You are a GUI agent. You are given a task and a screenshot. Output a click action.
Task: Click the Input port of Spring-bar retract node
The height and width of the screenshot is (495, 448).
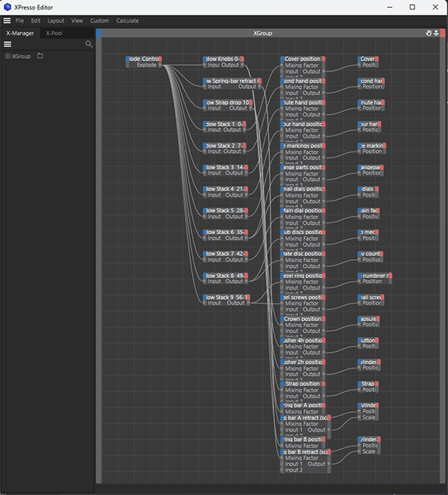pos(204,87)
